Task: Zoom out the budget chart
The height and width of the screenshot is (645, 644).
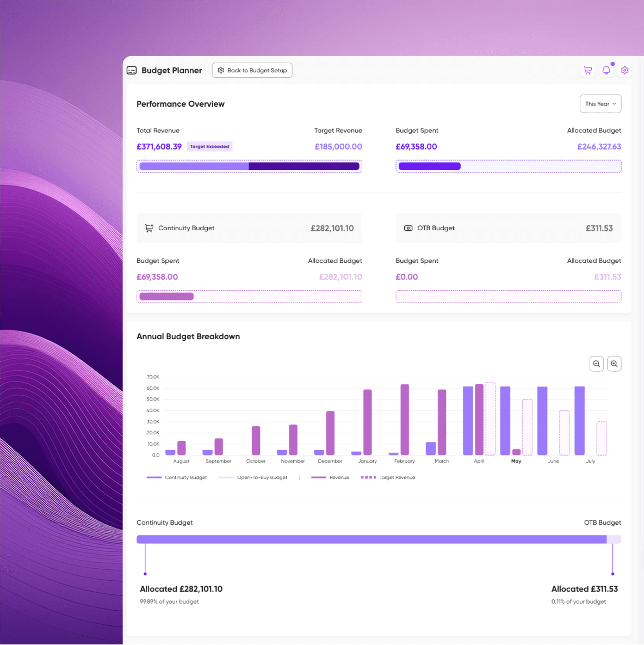Action: point(596,364)
